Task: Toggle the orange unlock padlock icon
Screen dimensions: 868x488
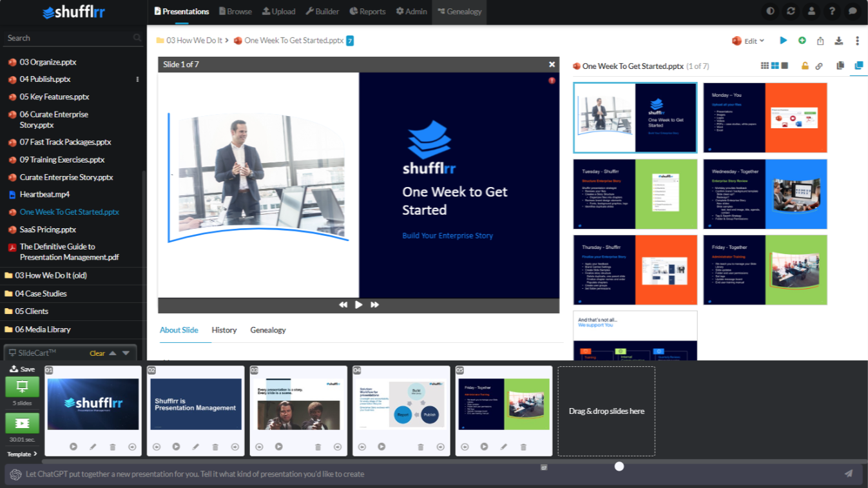Action: coord(805,66)
